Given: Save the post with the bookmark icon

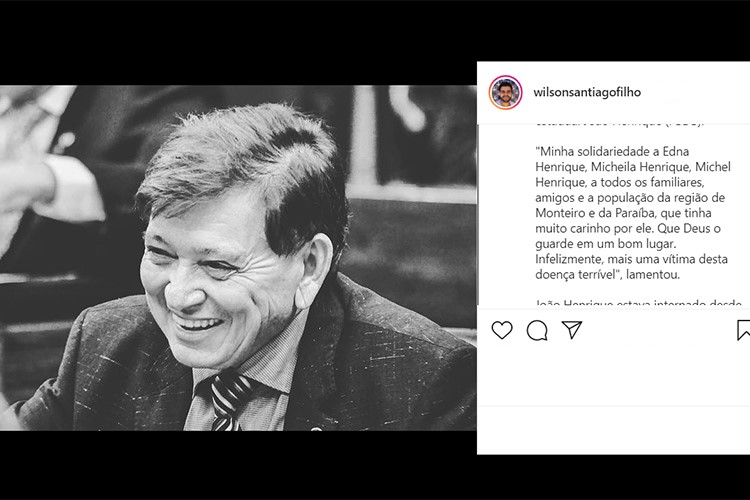Looking at the screenshot, I should coord(743,330).
